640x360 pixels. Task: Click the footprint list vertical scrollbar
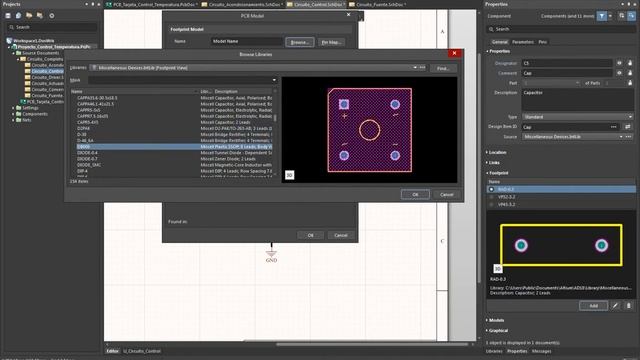click(275, 118)
